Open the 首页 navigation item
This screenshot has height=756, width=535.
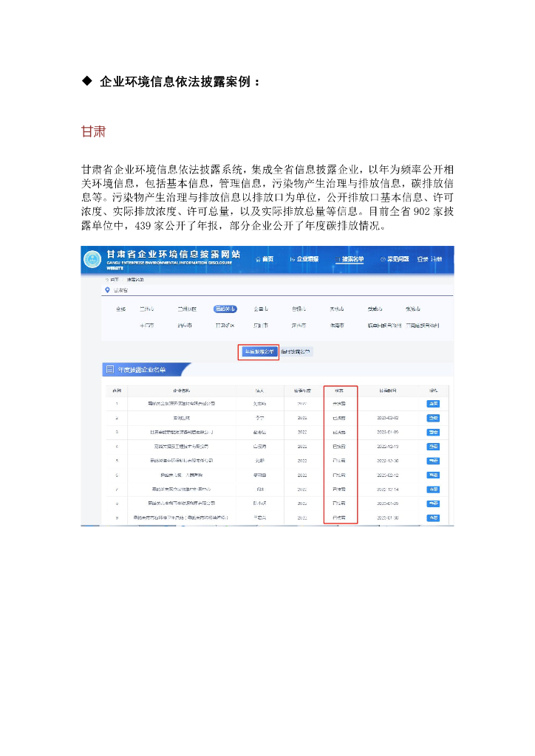tap(265, 259)
